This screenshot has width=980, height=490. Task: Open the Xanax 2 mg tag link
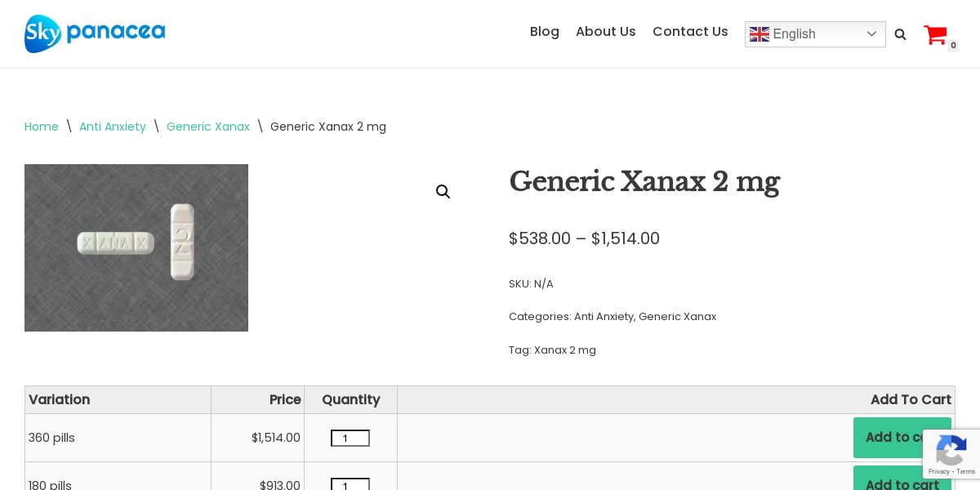coord(565,350)
